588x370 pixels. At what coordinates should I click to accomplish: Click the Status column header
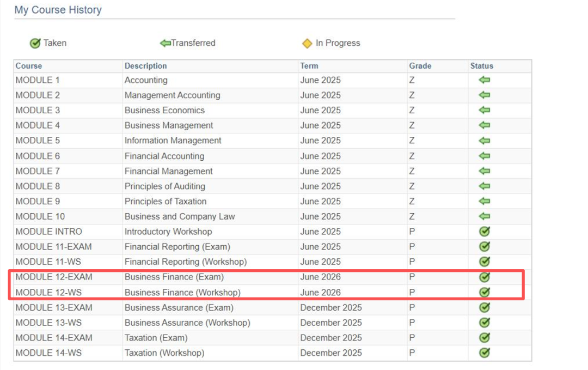[482, 66]
